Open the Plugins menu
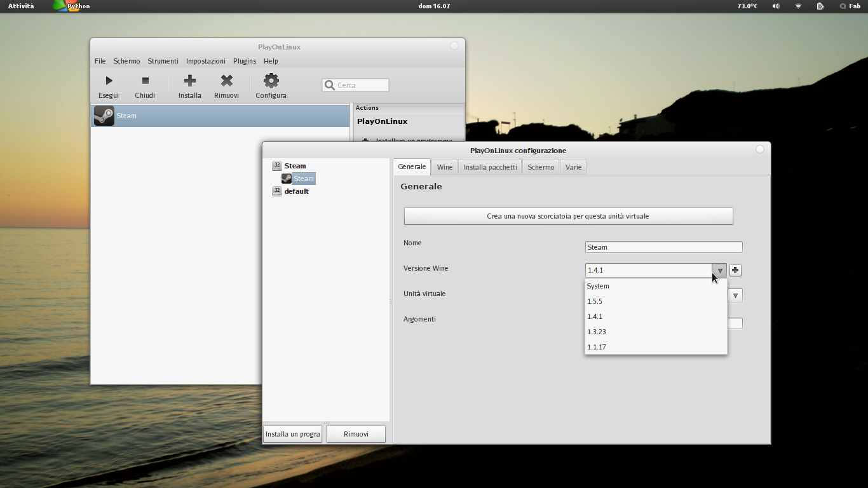868x488 pixels. 245,61
